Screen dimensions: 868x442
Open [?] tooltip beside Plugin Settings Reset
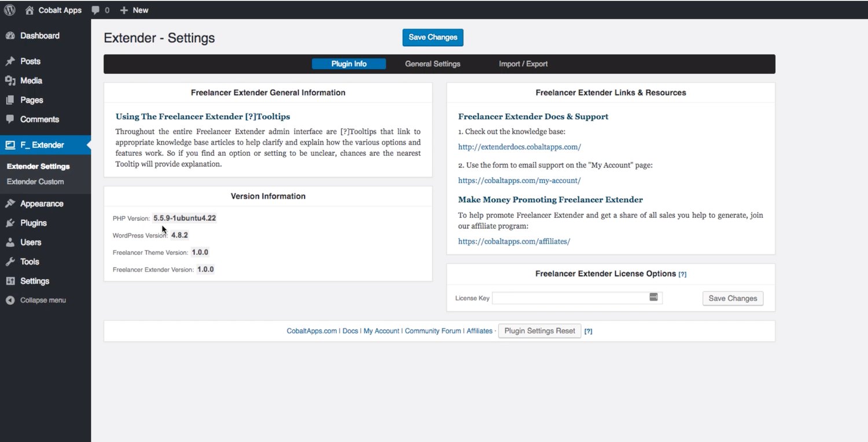[588, 331]
